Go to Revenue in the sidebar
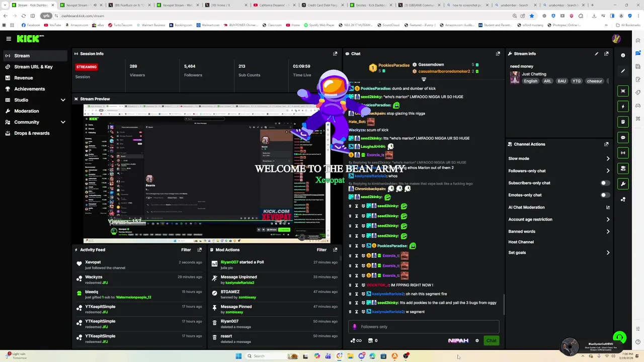 (x=35, y=78)
